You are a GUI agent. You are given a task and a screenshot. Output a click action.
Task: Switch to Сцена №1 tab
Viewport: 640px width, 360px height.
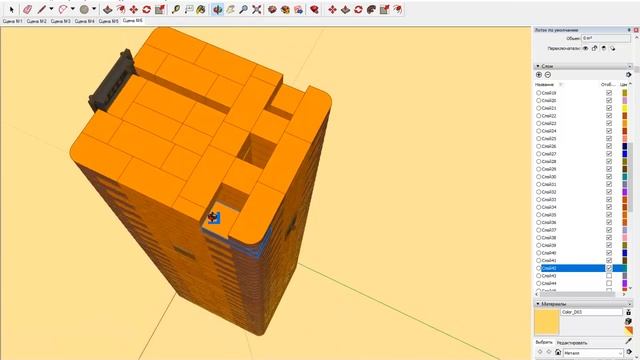click(12, 21)
